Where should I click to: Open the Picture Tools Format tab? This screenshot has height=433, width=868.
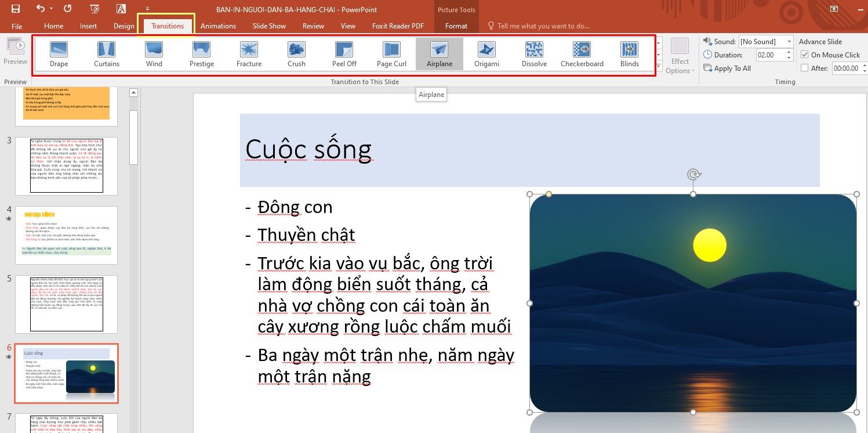(x=456, y=26)
